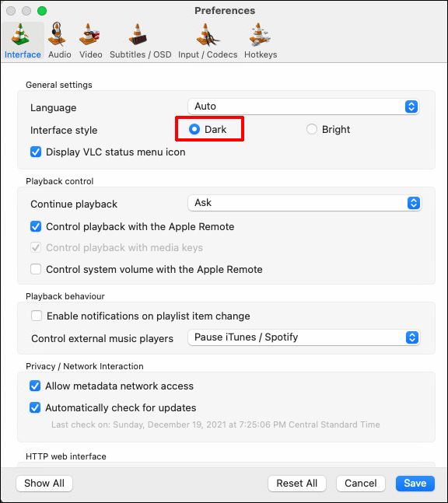448x503 pixels.
Task: Click the green zoom window button
Action: pos(42,11)
